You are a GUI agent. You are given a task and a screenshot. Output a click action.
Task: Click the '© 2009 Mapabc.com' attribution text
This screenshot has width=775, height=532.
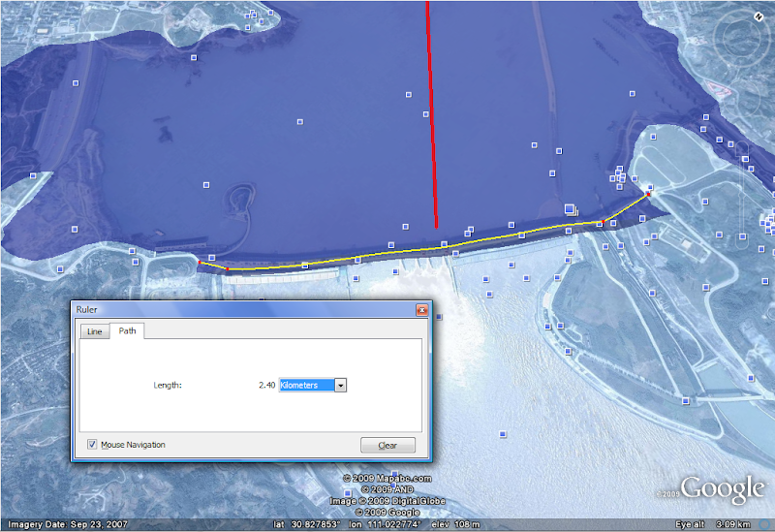[x=387, y=478]
